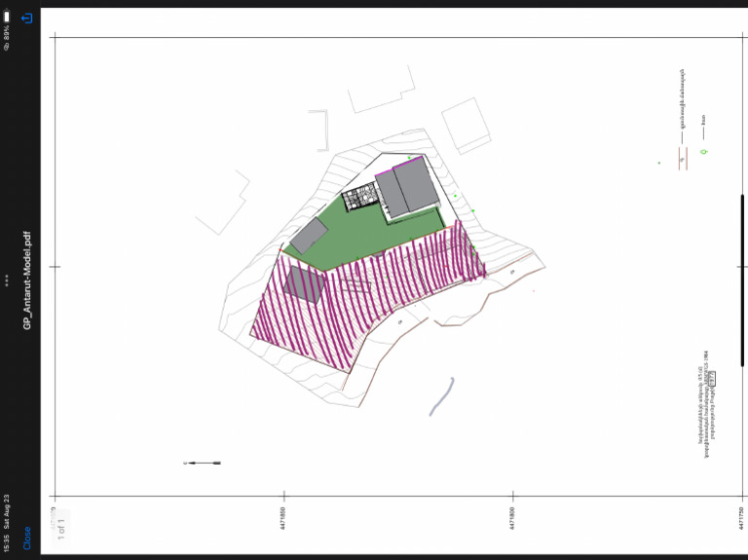Click the brown line legend symbol
The height and width of the screenshot is (560, 748).
683,159
